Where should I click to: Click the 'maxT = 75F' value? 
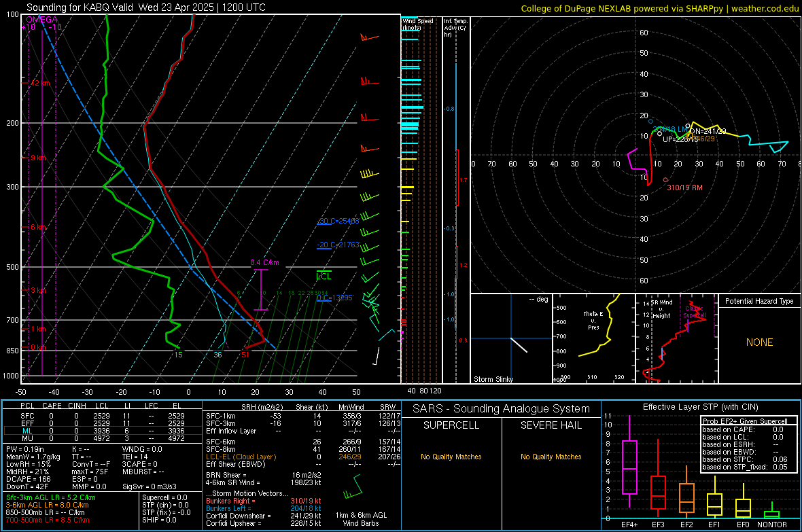click(x=90, y=472)
